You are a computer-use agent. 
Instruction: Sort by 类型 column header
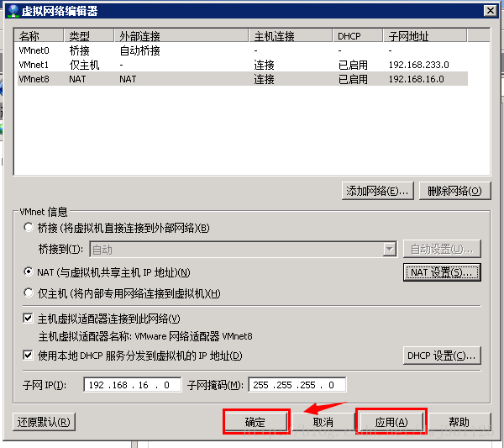[x=89, y=35]
